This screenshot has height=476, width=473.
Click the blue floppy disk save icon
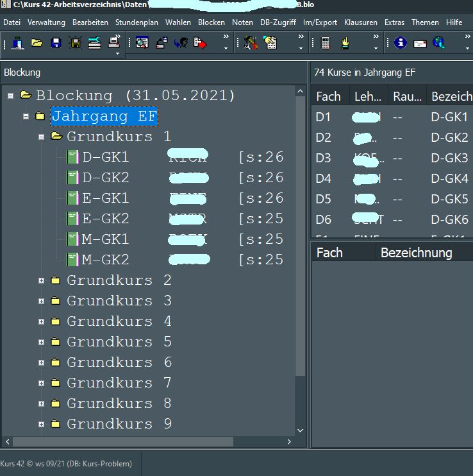pyautogui.click(x=56, y=43)
